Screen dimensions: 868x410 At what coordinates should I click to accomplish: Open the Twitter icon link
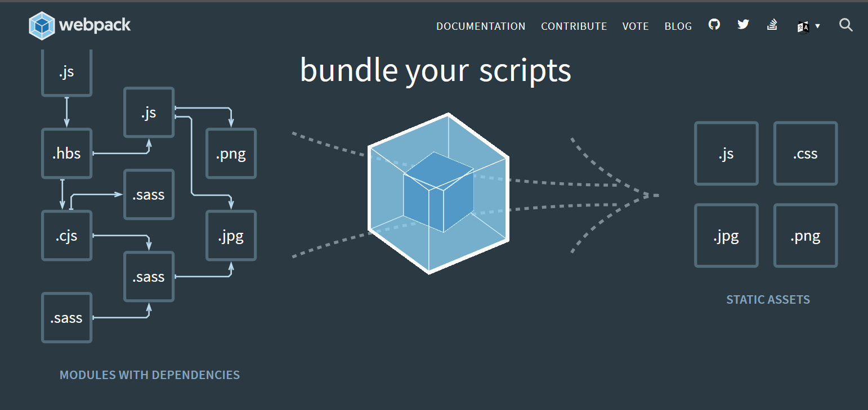[x=743, y=25]
